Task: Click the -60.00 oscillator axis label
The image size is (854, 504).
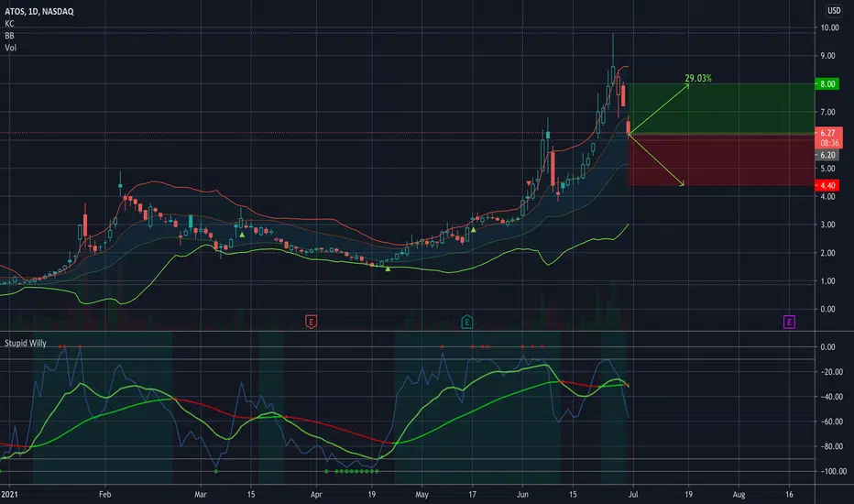Action: [x=832, y=422]
